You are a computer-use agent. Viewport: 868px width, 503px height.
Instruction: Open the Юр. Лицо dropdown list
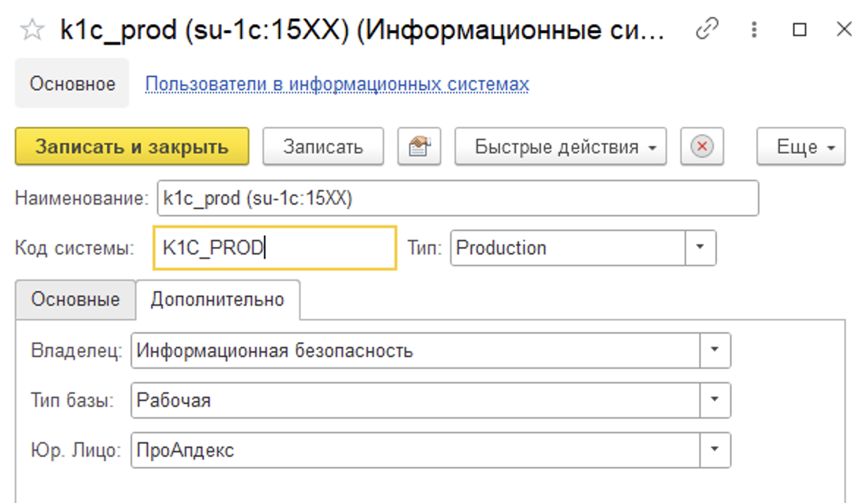tap(715, 449)
